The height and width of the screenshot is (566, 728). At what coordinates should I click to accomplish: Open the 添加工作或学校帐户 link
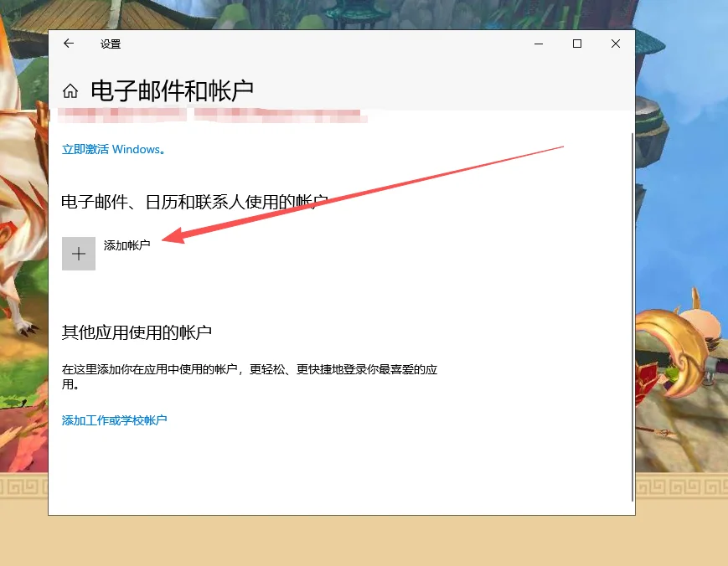click(114, 420)
